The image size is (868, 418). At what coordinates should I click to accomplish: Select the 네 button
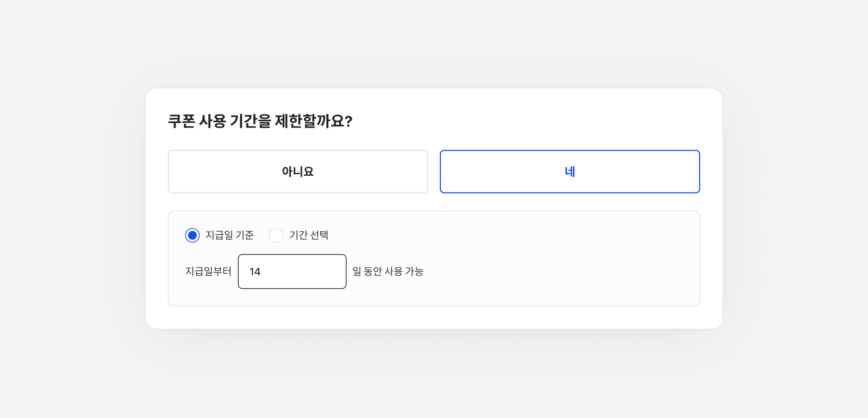click(x=570, y=171)
